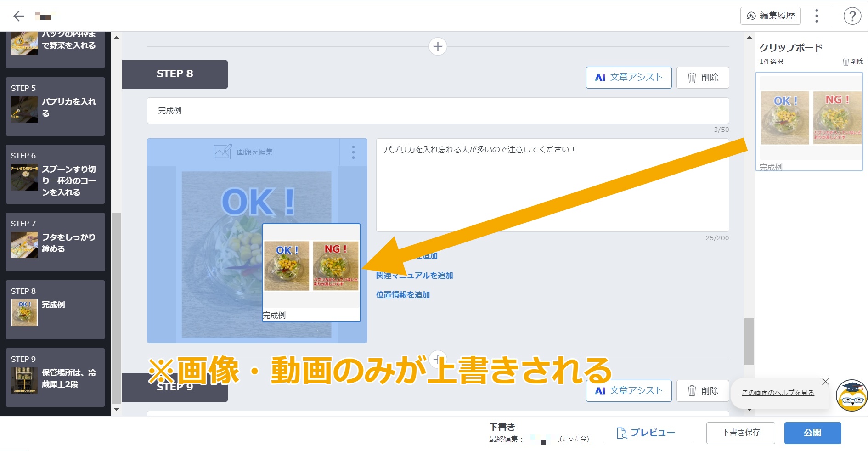868x451 pixels.
Task: Open the 編集履歴 edit history
Action: (770, 16)
